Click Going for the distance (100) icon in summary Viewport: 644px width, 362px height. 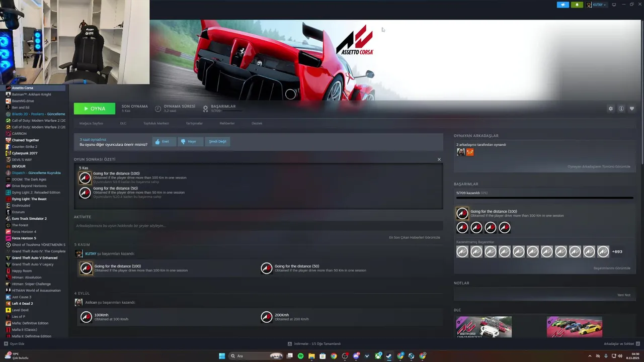pyautogui.click(x=85, y=177)
